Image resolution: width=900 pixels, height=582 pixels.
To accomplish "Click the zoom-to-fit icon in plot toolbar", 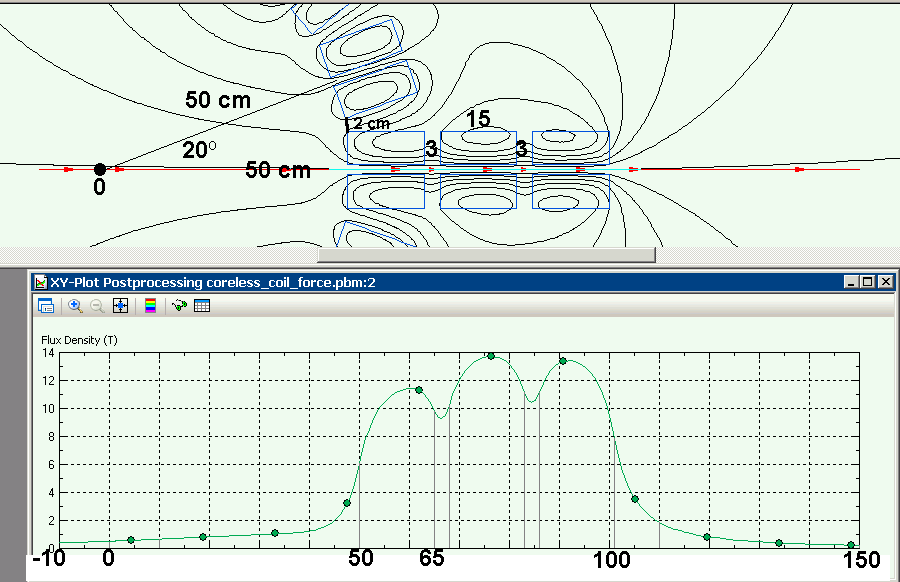I will point(120,306).
